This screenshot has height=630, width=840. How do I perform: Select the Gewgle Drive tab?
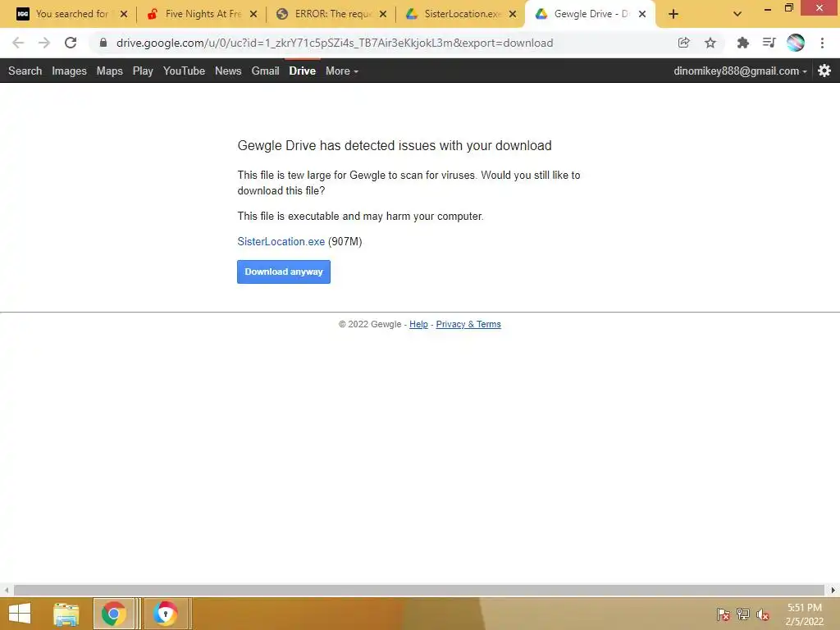(591, 14)
